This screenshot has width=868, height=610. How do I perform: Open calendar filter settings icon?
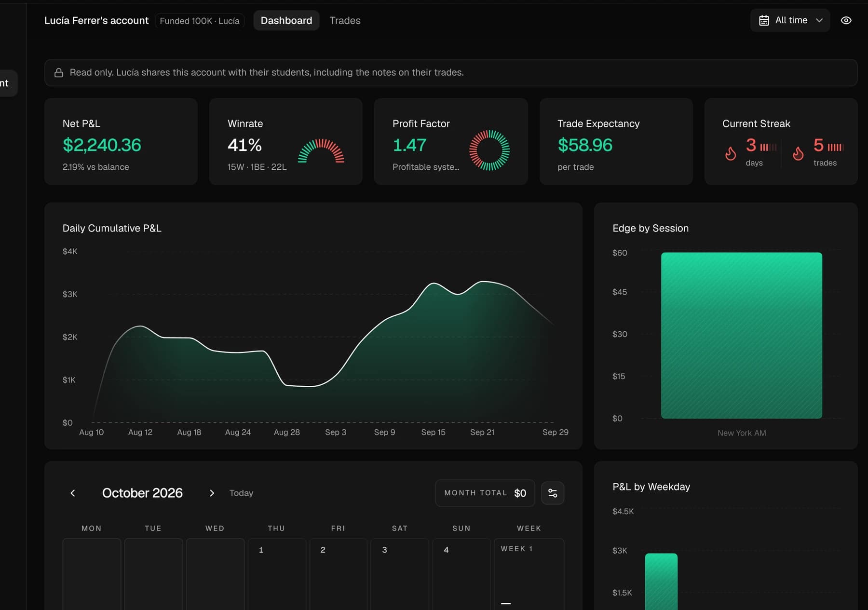(x=553, y=493)
